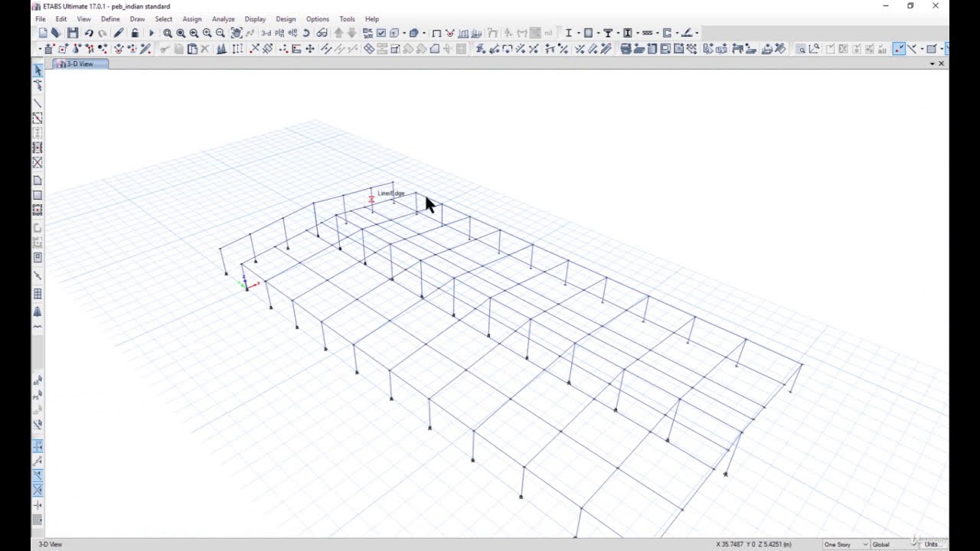980x551 pixels.
Task: Expand the extrude view cube dropdown arrow
Action: pyautogui.click(x=423, y=33)
